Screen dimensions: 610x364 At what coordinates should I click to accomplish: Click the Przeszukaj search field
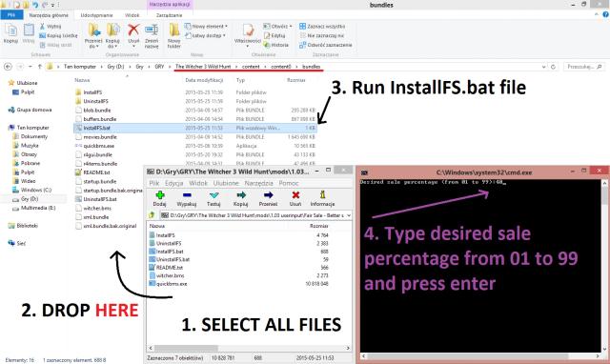[x=584, y=67]
